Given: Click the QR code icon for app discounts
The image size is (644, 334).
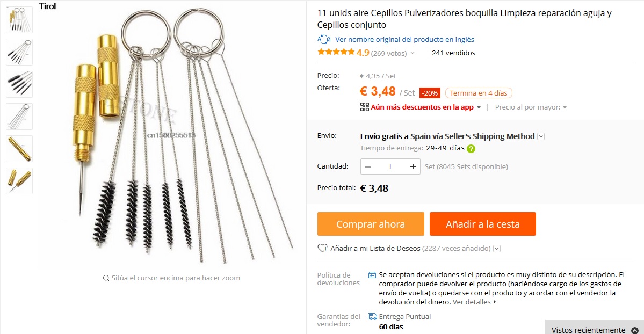Looking at the screenshot, I should point(364,107).
